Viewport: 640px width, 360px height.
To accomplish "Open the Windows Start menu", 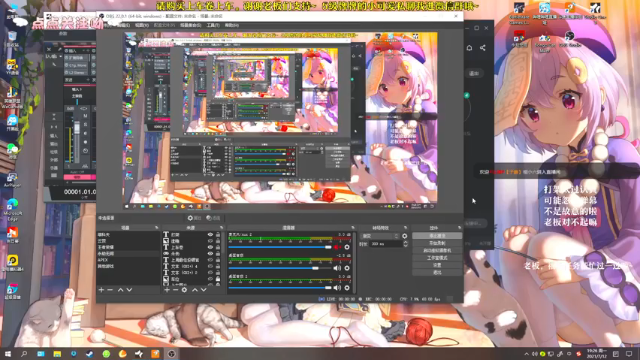I will click(8, 354).
